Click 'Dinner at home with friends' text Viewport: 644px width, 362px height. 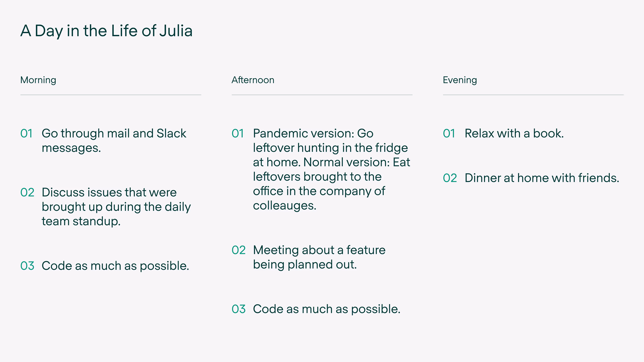click(x=542, y=178)
